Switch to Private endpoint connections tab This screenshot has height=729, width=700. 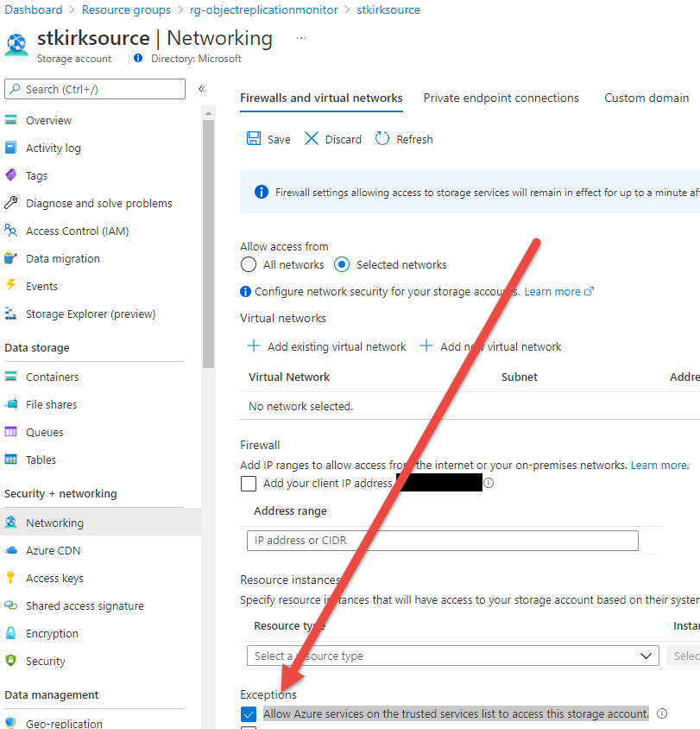(x=501, y=98)
